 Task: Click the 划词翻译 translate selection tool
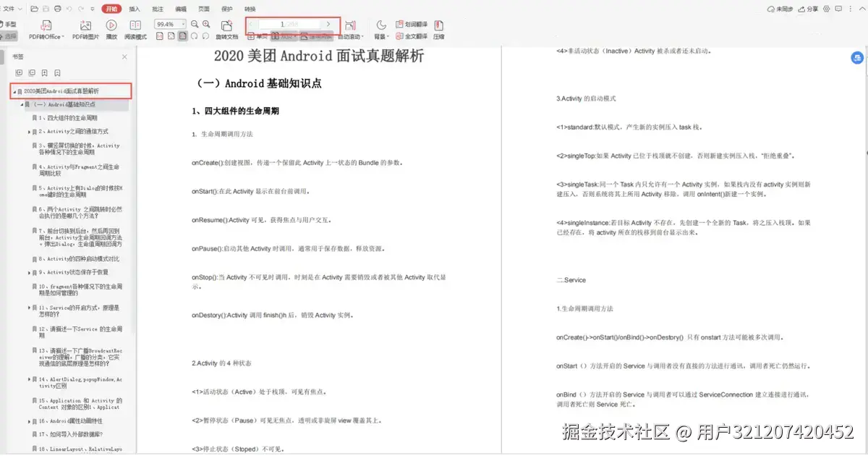tap(412, 25)
